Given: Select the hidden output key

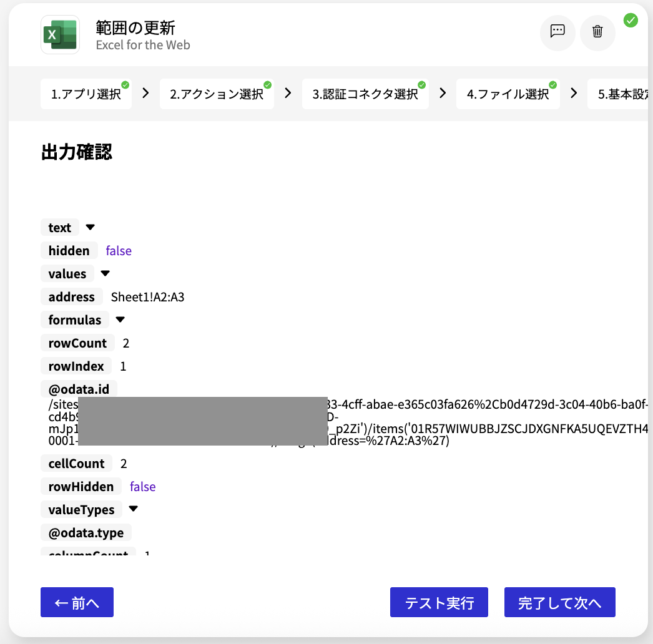Looking at the screenshot, I should click(x=69, y=251).
